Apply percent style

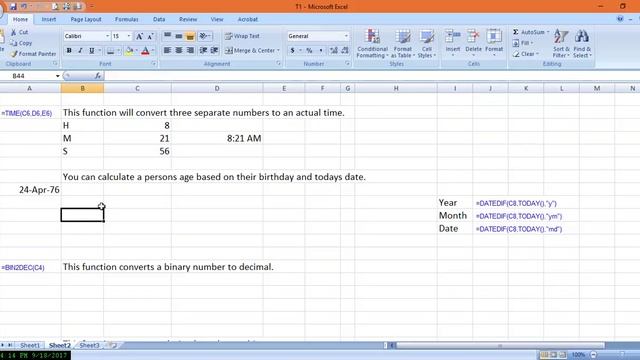[309, 51]
